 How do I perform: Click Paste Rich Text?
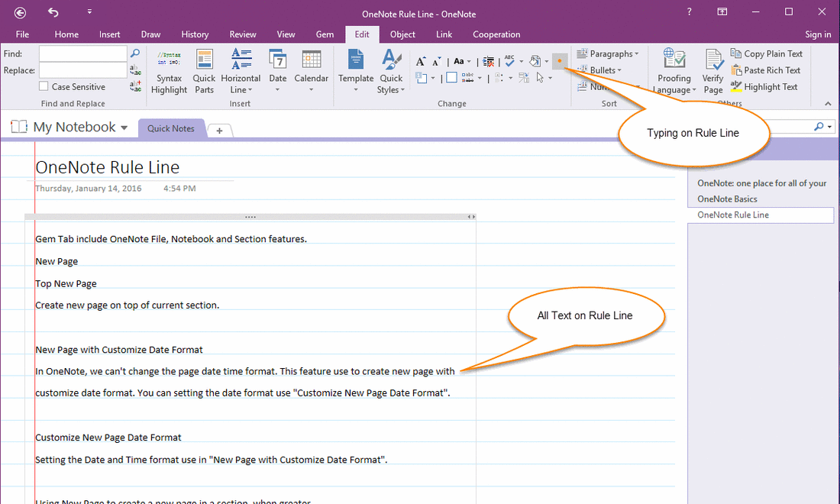(x=766, y=69)
